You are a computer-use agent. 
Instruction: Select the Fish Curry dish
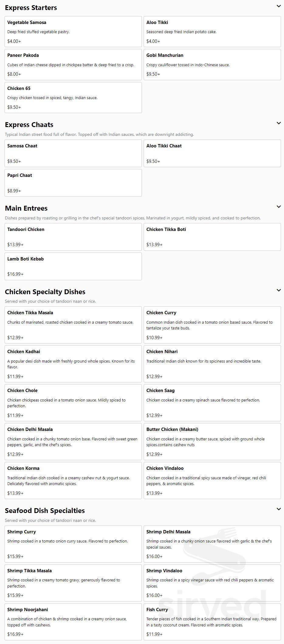pyautogui.click(x=212, y=622)
